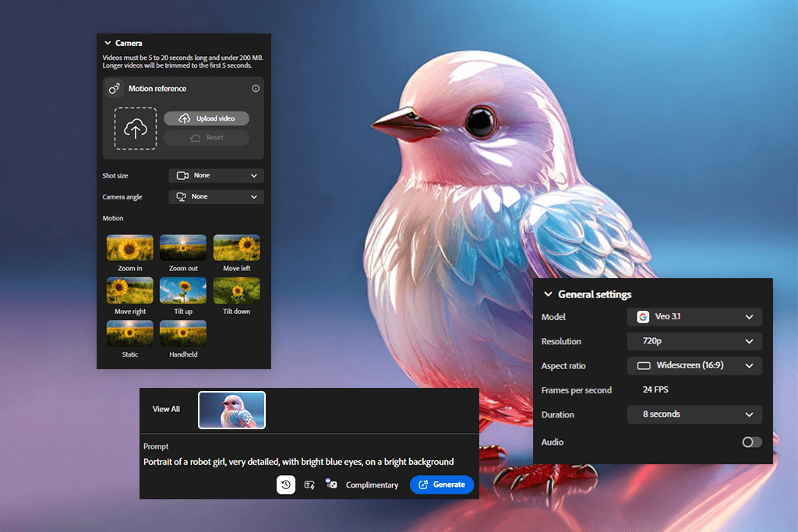Click the Google logo icon in Model
Screen dimensions: 798x532
[643, 317]
